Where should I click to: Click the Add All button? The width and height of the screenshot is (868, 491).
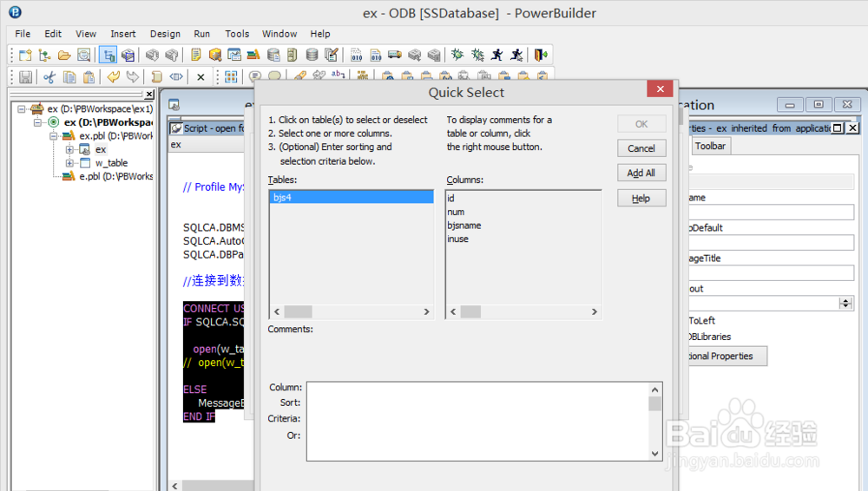tap(641, 173)
